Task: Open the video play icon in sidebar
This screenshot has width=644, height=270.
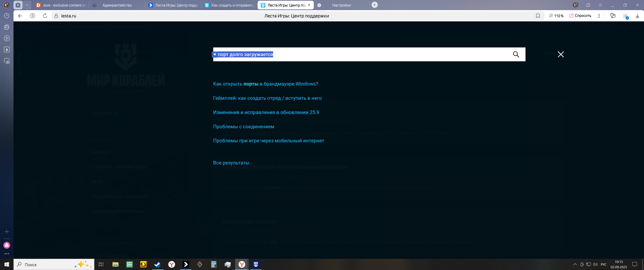Action: click(7, 38)
